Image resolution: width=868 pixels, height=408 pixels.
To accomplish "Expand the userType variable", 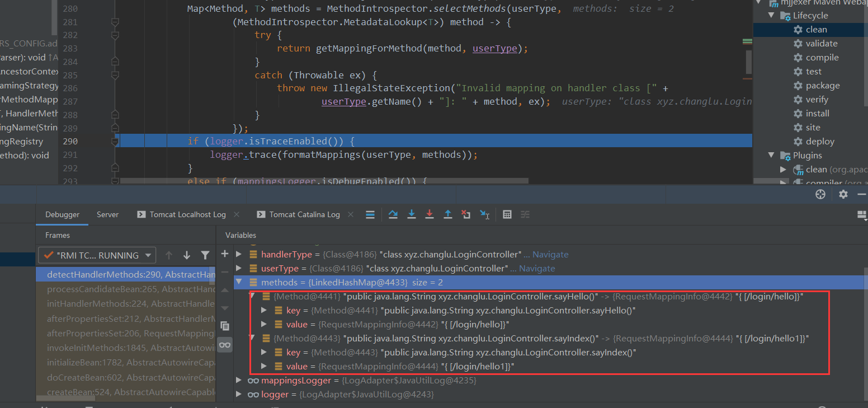I will click(239, 268).
